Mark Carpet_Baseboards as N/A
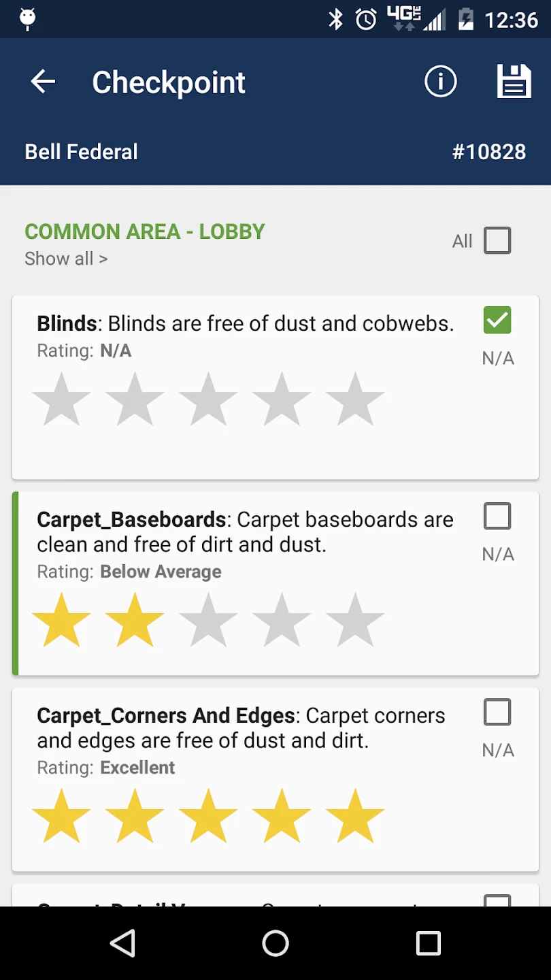 [497, 517]
